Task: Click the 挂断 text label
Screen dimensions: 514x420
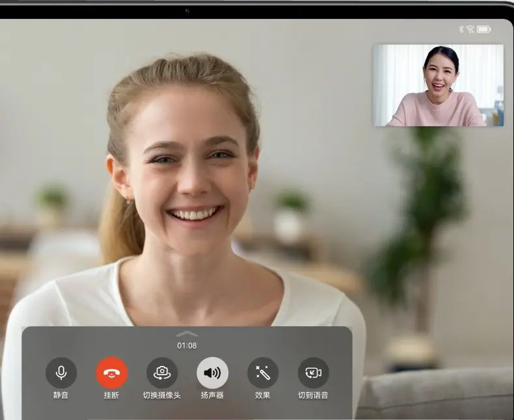Action: pyautogui.click(x=111, y=395)
